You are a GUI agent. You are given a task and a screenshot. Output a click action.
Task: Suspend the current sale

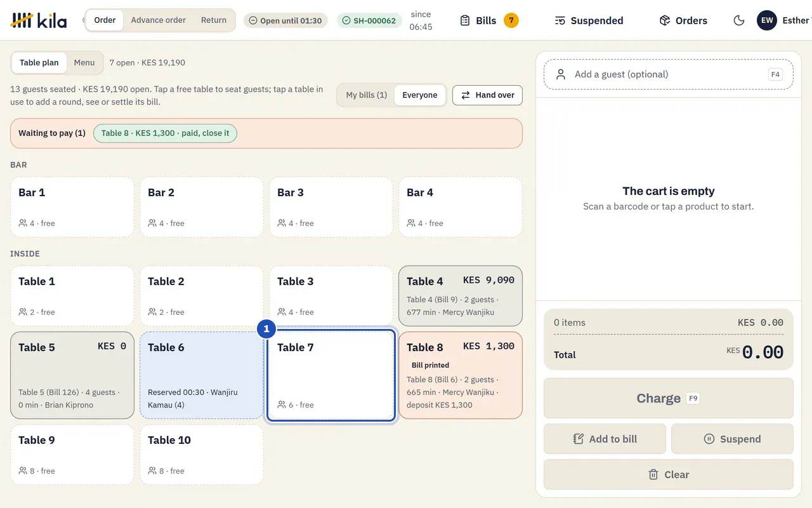(732, 439)
